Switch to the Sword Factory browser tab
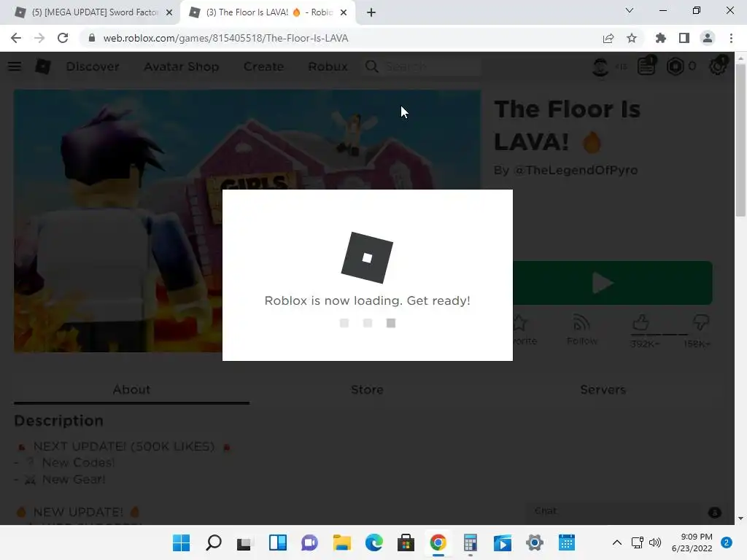This screenshot has width=747, height=560. pyautogui.click(x=94, y=12)
